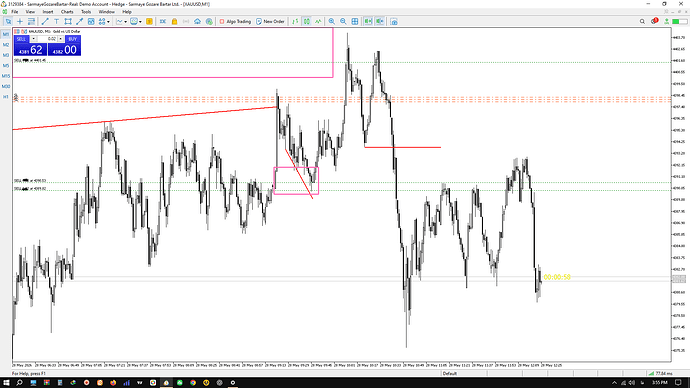Decrease lot volume using the left arrow
Image resolution: width=690 pixels, height=388 pixels.
pos(33,39)
